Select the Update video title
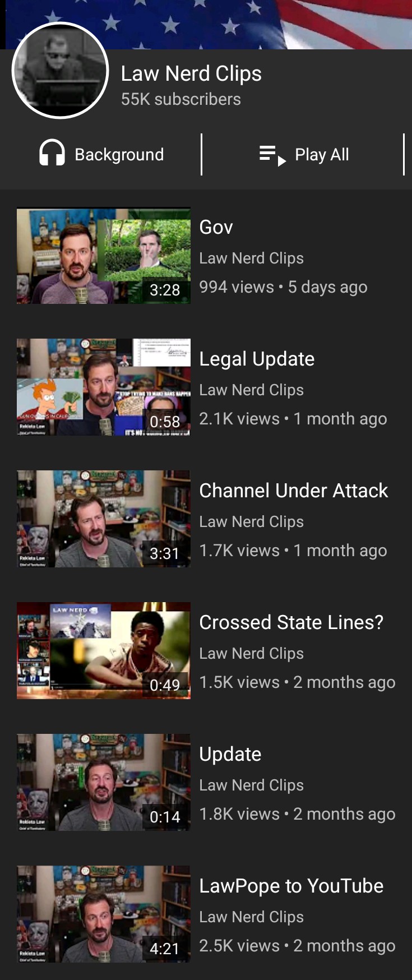 230,755
